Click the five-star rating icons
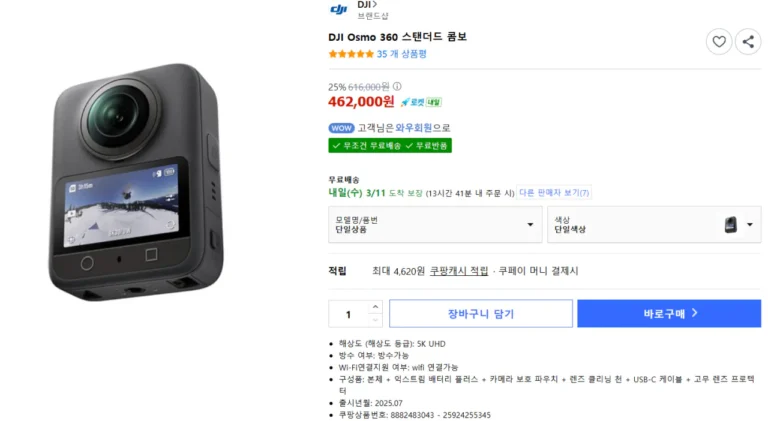768x421 pixels. click(350, 54)
